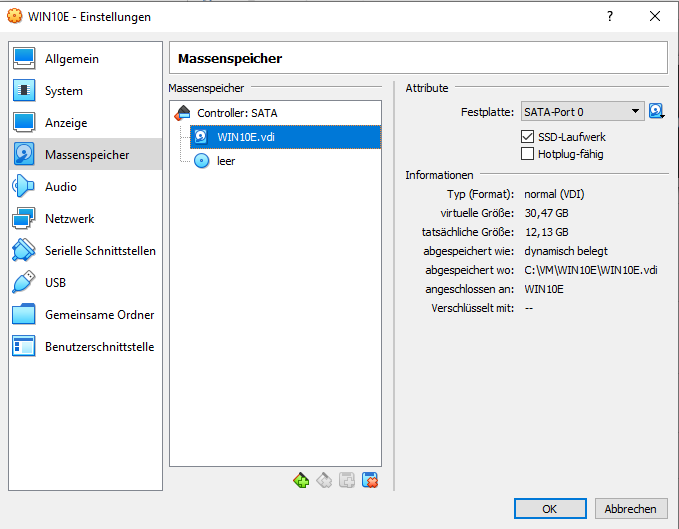Open the Allgemein settings category
Viewport: 679px width, 529px height.
[x=85, y=59]
